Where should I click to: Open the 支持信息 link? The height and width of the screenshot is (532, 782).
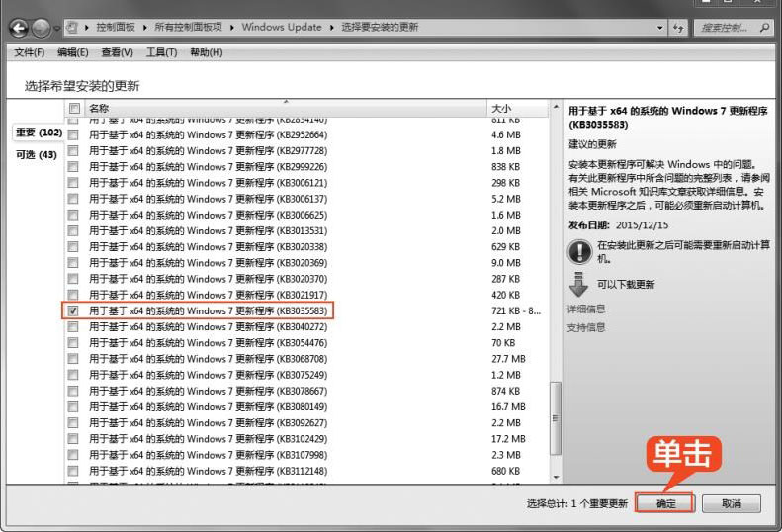click(586, 328)
